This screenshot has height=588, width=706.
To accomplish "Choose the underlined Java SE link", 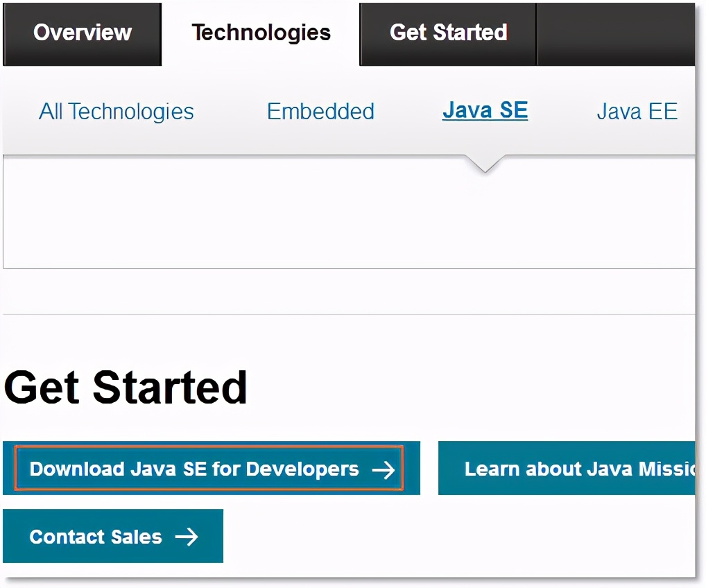I will coord(485,110).
